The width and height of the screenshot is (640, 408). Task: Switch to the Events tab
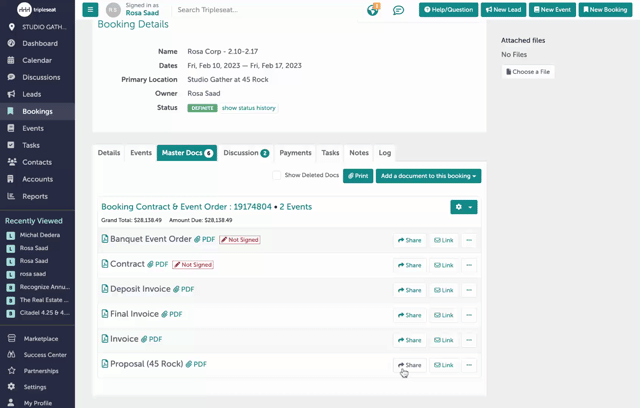pos(141,153)
